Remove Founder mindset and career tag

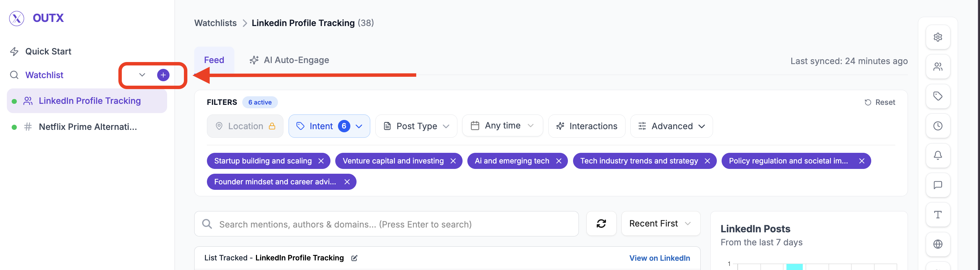pos(347,182)
